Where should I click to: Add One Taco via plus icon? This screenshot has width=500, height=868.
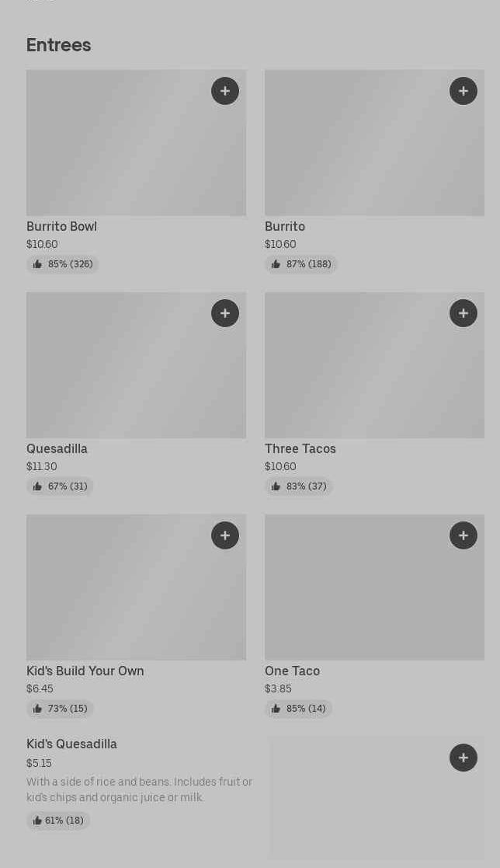464,535
